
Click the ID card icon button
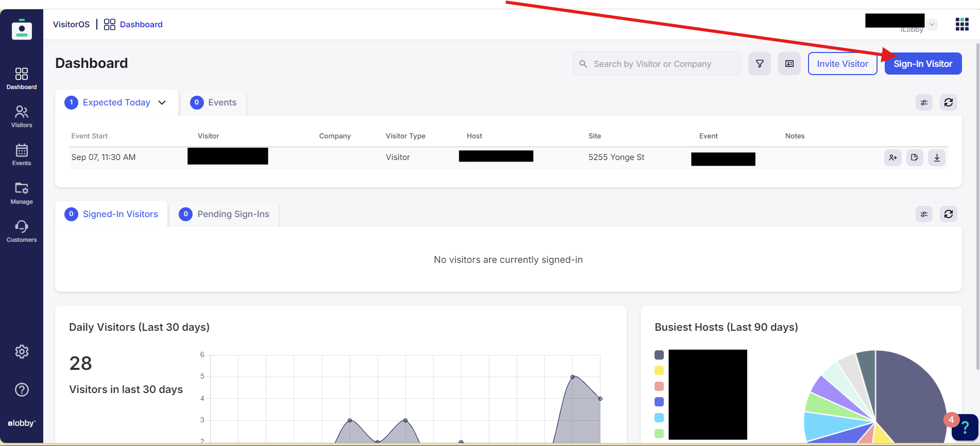[x=789, y=64]
